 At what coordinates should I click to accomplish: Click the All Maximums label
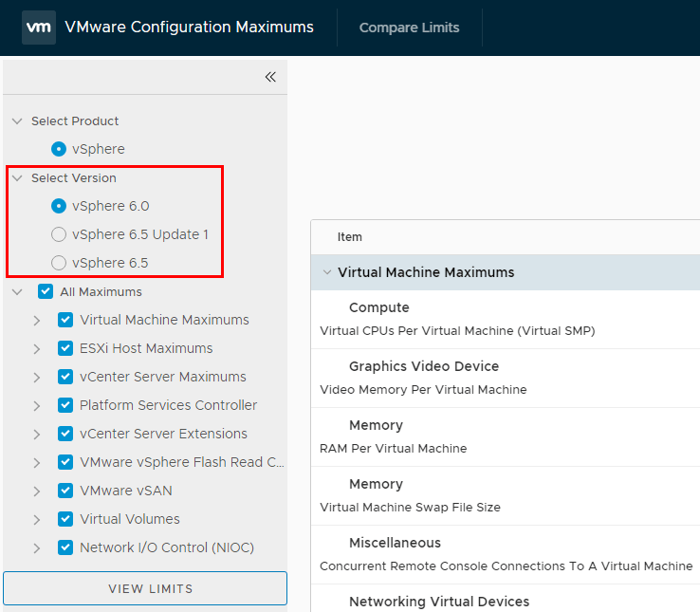click(101, 291)
